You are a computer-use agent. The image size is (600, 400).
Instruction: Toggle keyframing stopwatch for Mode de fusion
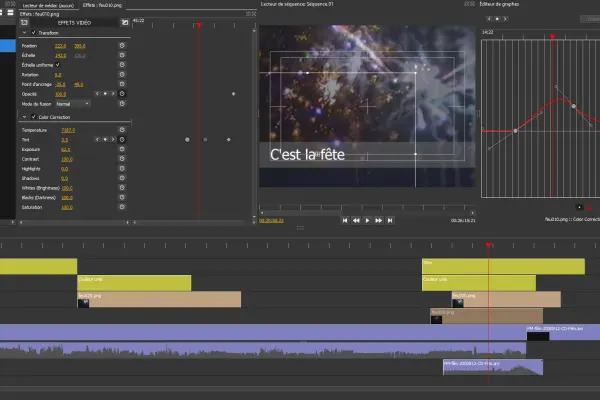122,104
